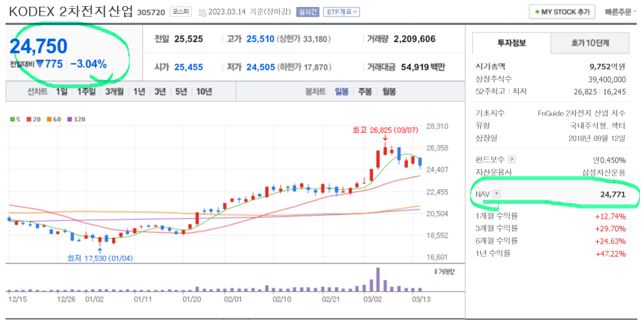This screenshot has height=320, width=644.
Task: Click the green 5-day moving average legend
Action: click(x=14, y=119)
